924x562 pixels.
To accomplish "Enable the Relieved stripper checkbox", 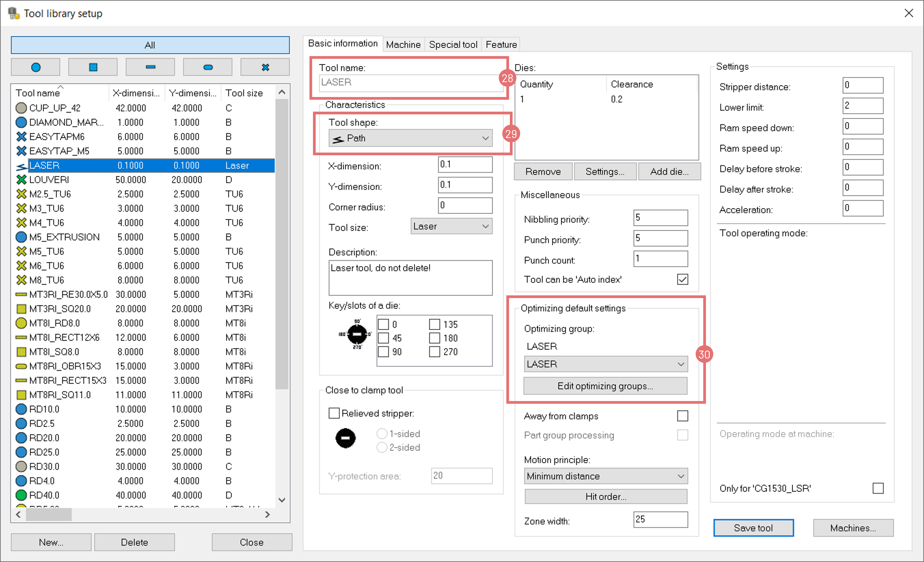I will point(334,413).
